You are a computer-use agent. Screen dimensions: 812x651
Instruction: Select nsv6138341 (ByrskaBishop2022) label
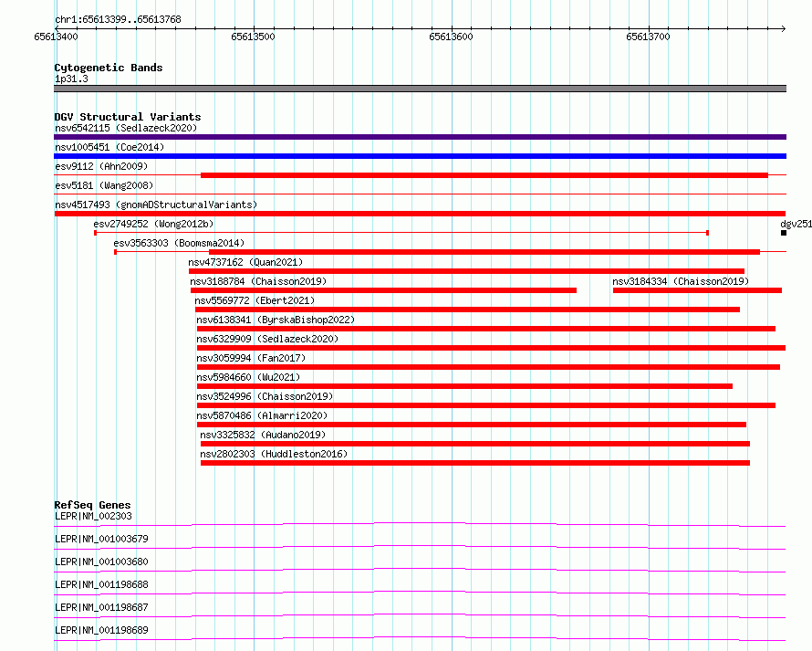276,320
